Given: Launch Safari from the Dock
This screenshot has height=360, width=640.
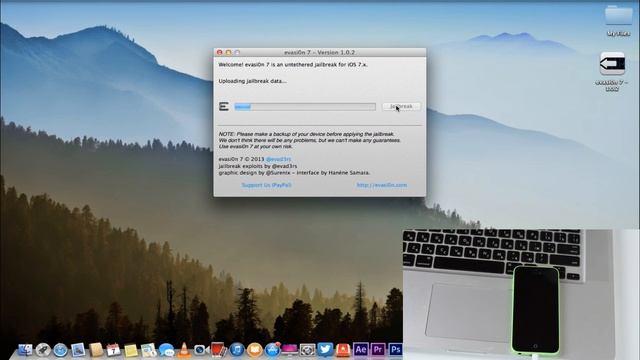Looking at the screenshot, I should click(60, 350).
